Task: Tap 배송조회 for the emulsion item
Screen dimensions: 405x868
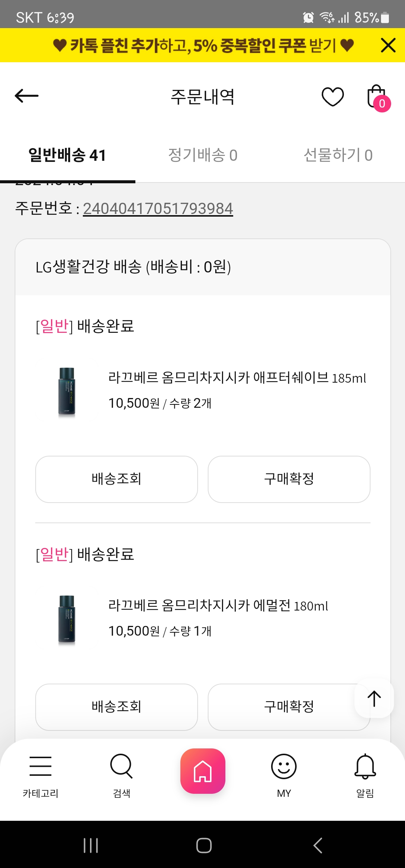Action: point(117,707)
